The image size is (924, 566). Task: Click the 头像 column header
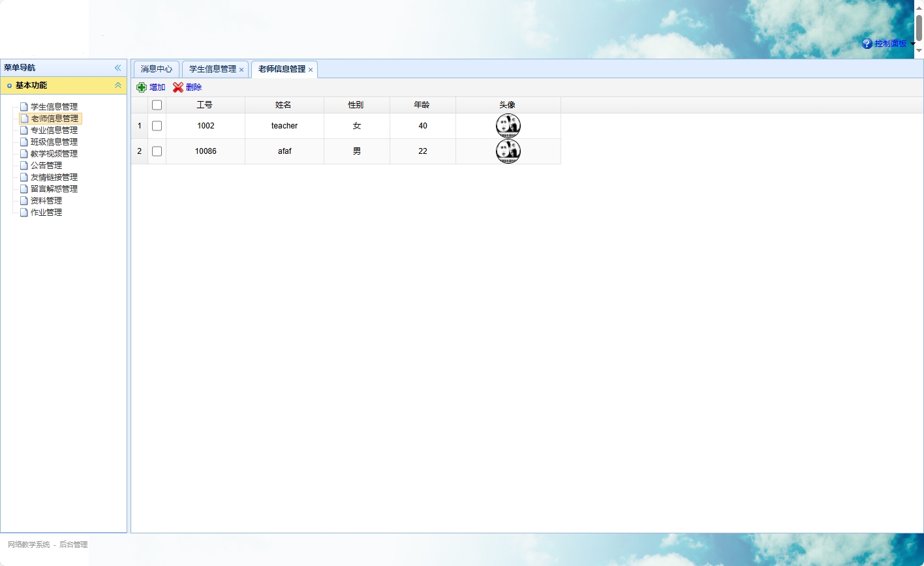coord(508,105)
